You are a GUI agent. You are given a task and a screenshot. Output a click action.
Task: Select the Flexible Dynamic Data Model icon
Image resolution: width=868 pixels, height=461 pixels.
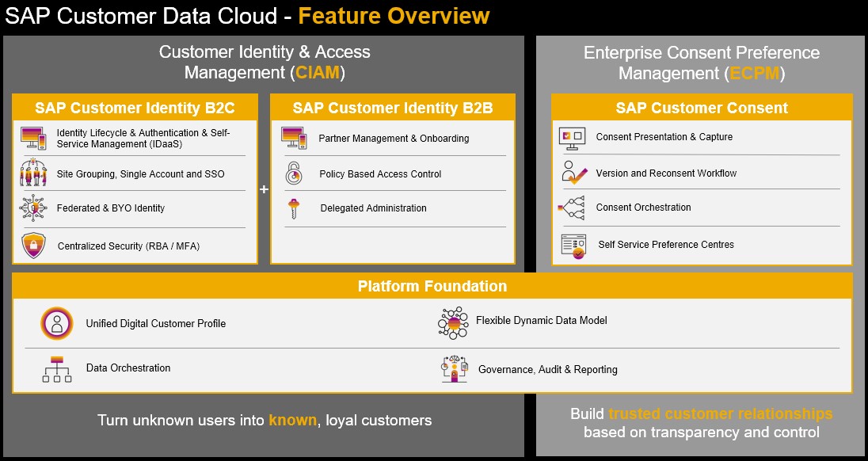pos(453,322)
